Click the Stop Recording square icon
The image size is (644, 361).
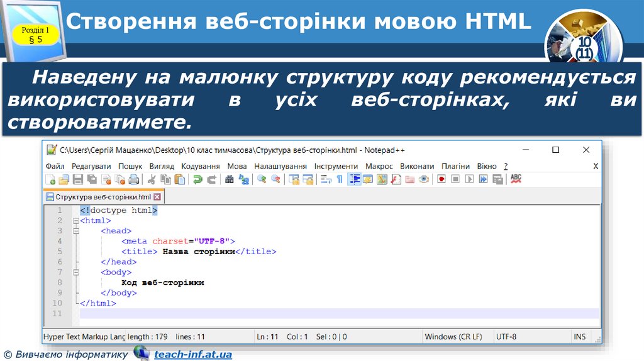[455, 179]
